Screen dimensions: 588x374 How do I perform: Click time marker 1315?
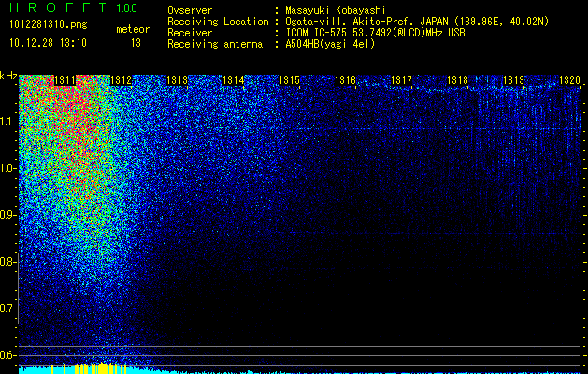click(290, 80)
